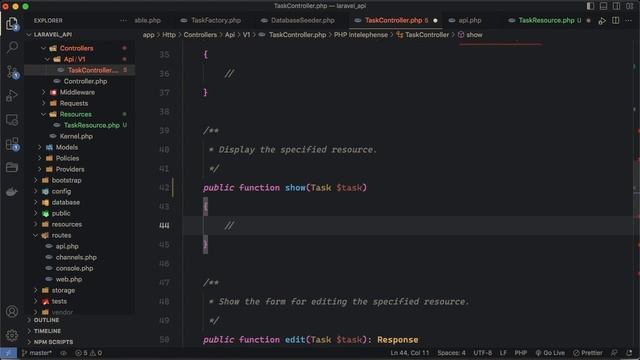Change the UTF-8 encoding setting
Viewport: 640px width, 360px height.
(x=482, y=353)
